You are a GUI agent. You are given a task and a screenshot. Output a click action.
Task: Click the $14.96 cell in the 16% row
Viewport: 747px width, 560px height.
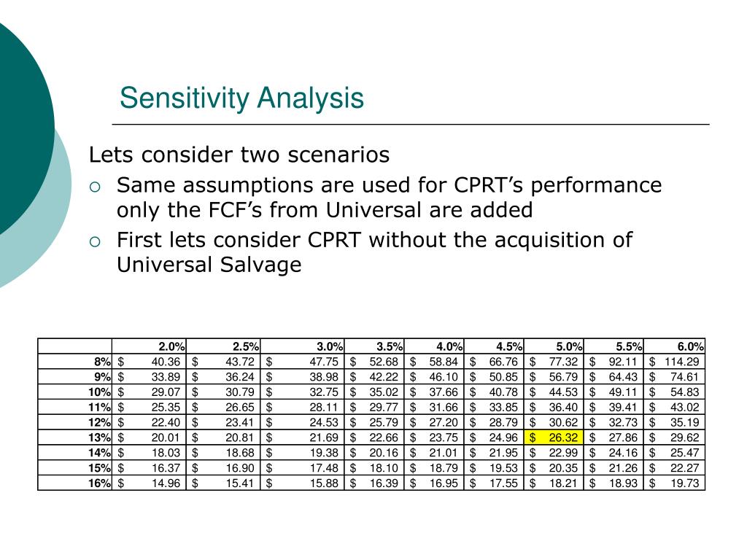(x=149, y=483)
